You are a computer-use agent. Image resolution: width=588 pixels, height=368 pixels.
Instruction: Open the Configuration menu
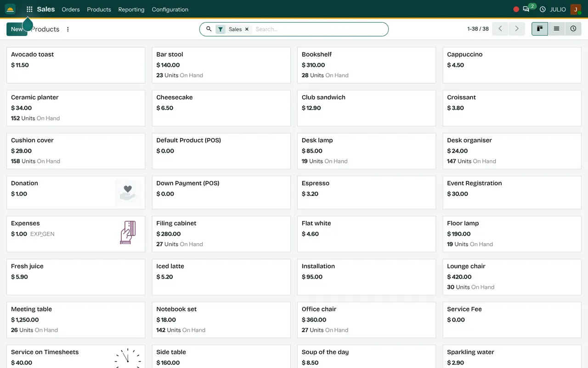(170, 9)
